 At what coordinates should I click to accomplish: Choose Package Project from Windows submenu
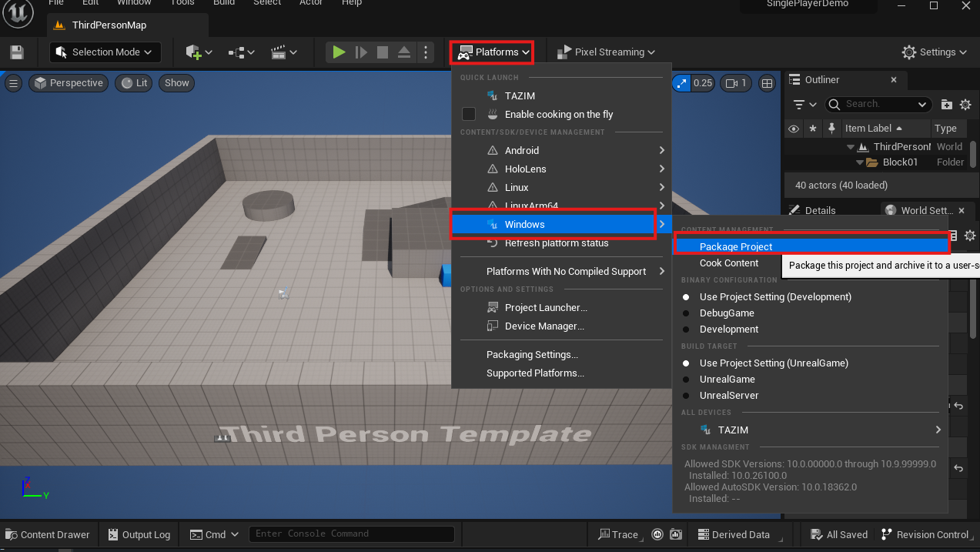point(735,247)
